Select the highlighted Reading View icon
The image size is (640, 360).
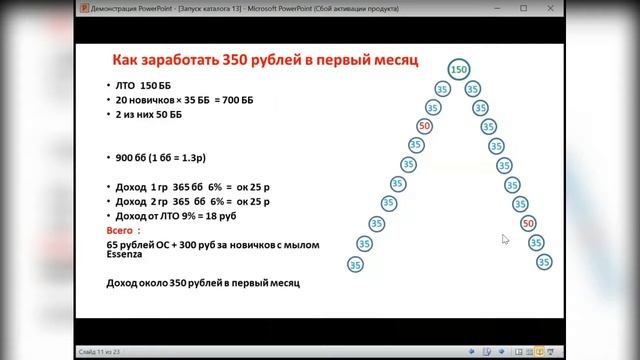(540, 351)
